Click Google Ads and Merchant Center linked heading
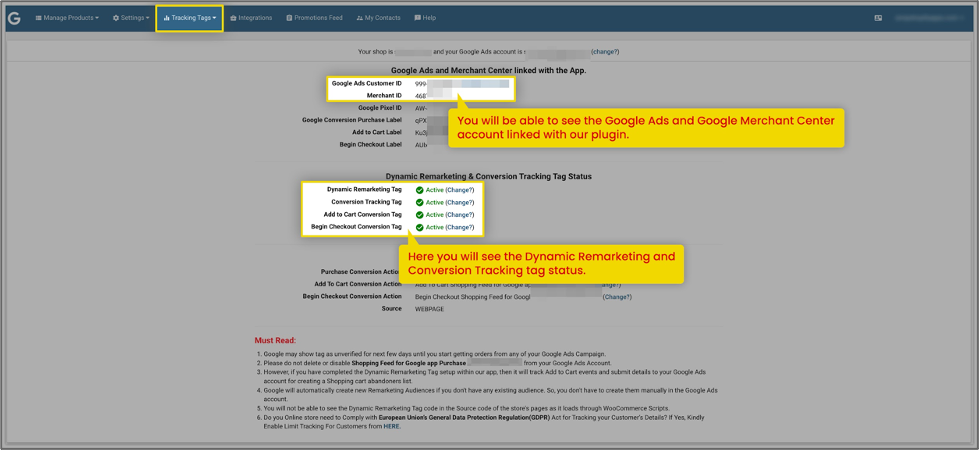979x452 pixels. [x=489, y=71]
